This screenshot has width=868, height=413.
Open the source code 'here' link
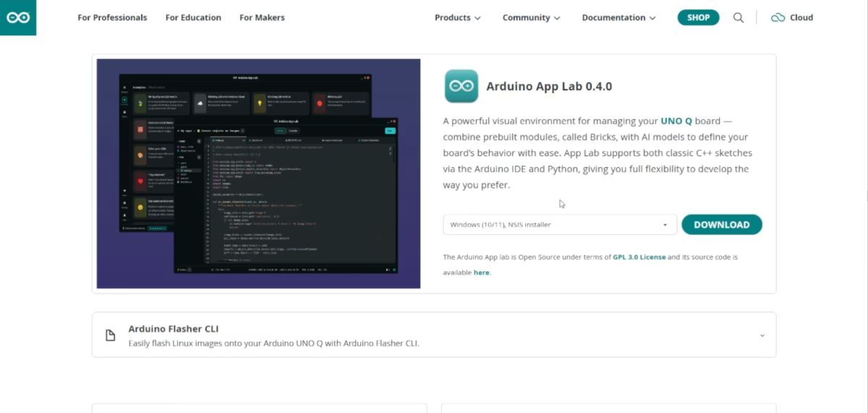pyautogui.click(x=481, y=273)
